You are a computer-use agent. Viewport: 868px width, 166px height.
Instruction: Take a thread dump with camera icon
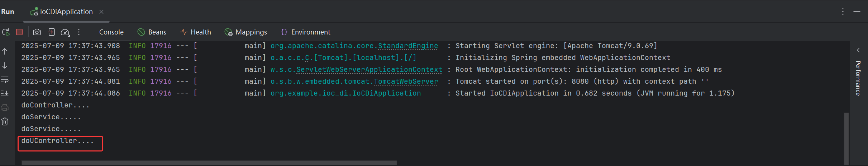pyautogui.click(x=37, y=32)
